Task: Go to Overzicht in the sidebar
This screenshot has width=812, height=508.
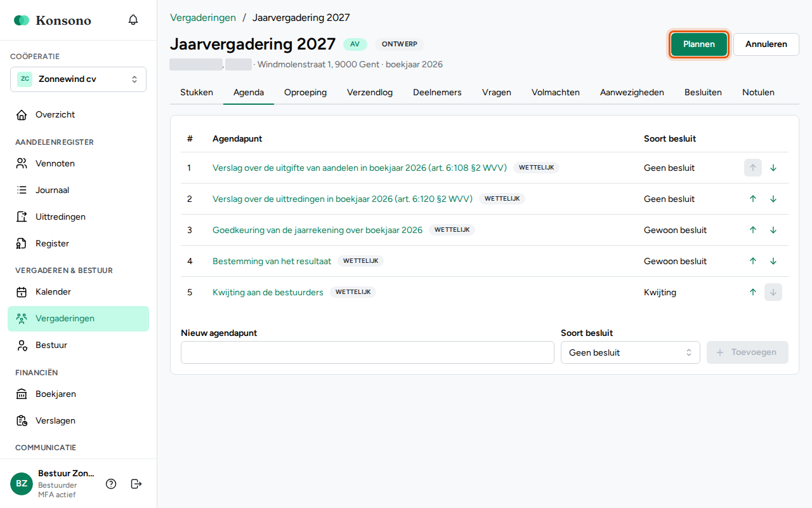Action: (x=78, y=115)
